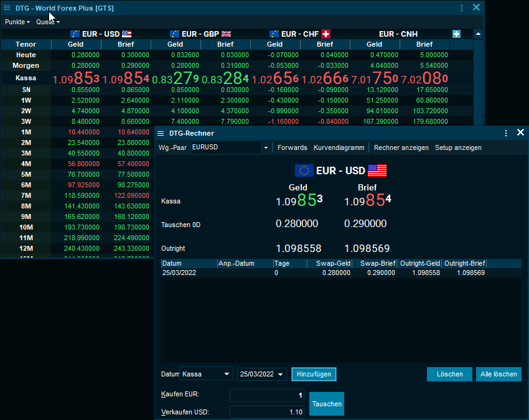Select Setup anzeigen
The height and width of the screenshot is (420, 529).
click(x=458, y=148)
